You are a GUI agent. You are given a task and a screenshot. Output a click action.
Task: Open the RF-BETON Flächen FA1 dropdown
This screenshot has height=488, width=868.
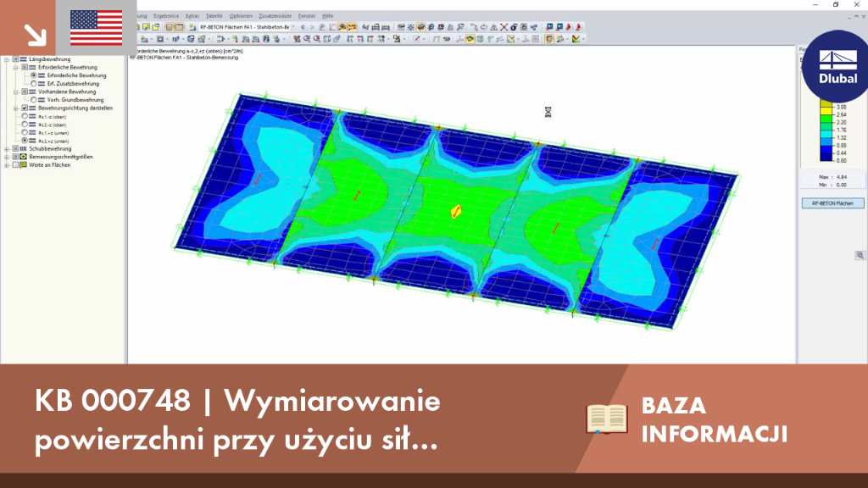[x=293, y=27]
